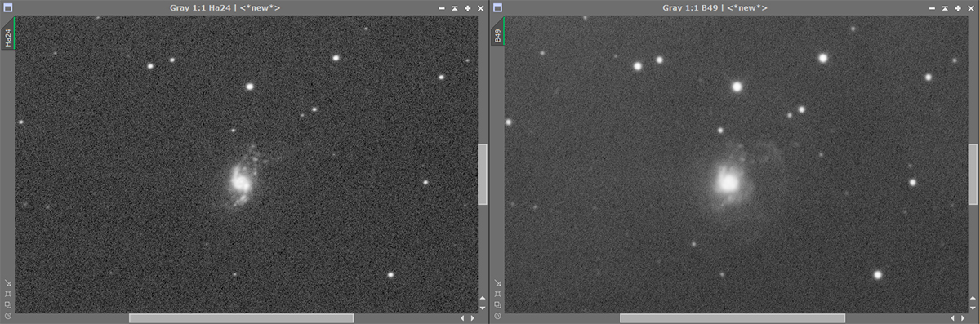
Task: Maximize the B49 image window
Action: (957, 7)
